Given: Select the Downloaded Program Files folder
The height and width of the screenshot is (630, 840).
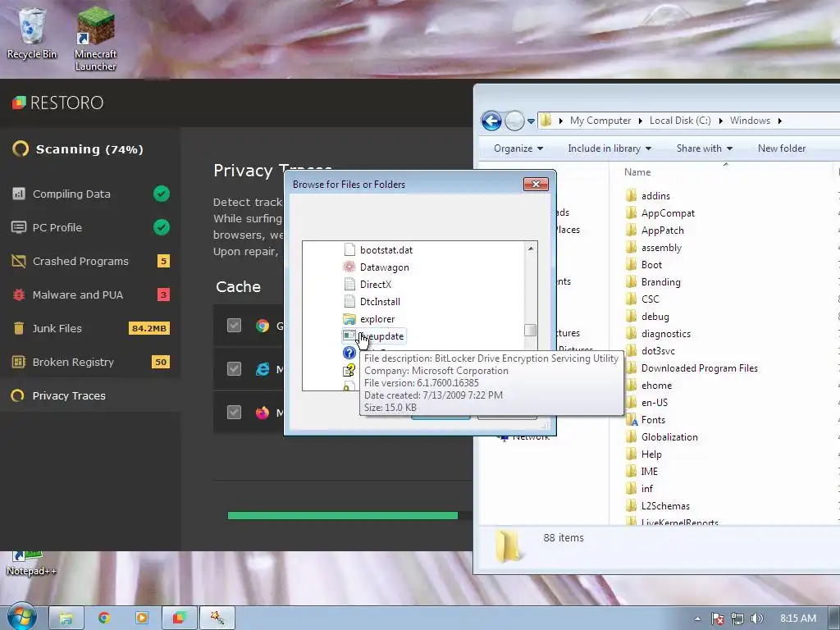Looking at the screenshot, I should point(692,368).
